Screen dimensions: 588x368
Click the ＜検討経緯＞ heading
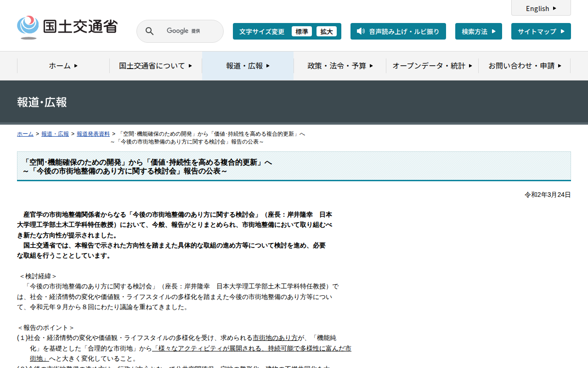38,276
